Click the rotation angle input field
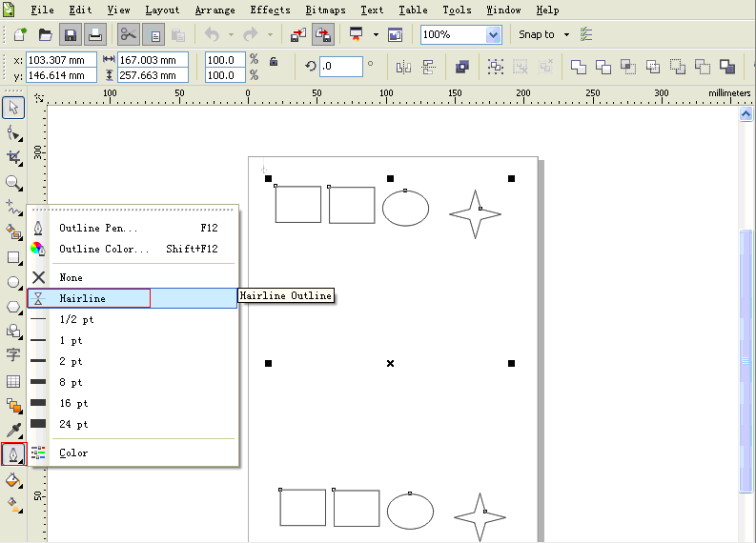 [341, 66]
